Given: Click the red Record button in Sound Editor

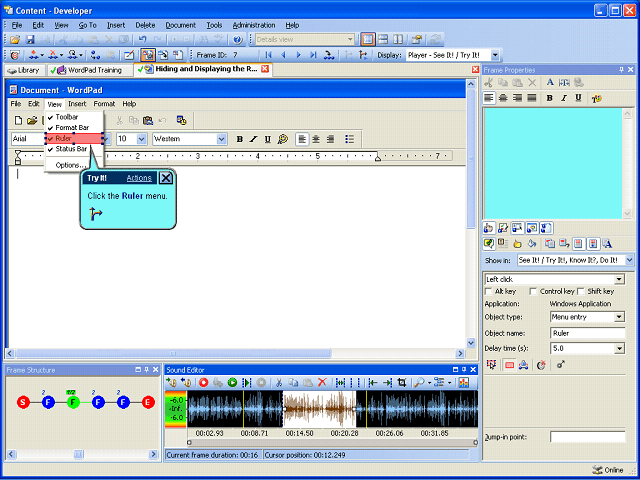Looking at the screenshot, I should [203, 382].
